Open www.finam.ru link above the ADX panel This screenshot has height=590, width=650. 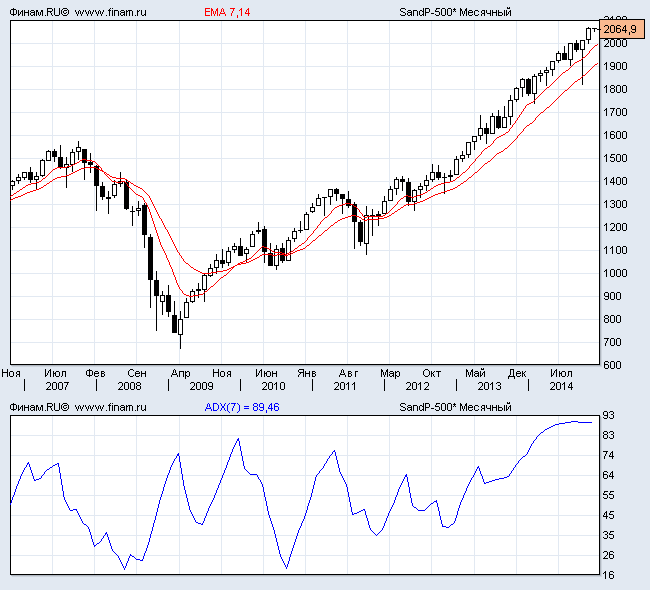[x=110, y=408]
